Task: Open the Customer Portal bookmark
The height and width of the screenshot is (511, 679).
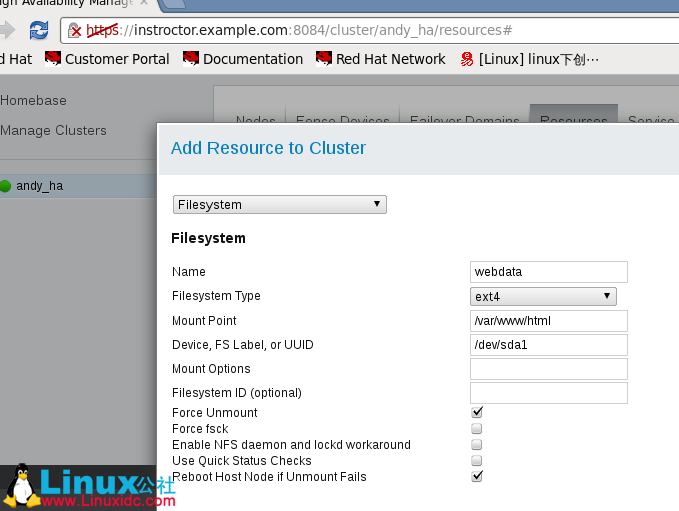Action: click(x=107, y=59)
